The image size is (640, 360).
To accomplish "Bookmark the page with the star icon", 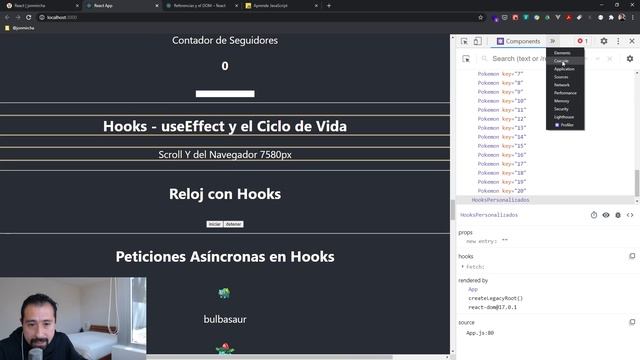I will 480,17.
